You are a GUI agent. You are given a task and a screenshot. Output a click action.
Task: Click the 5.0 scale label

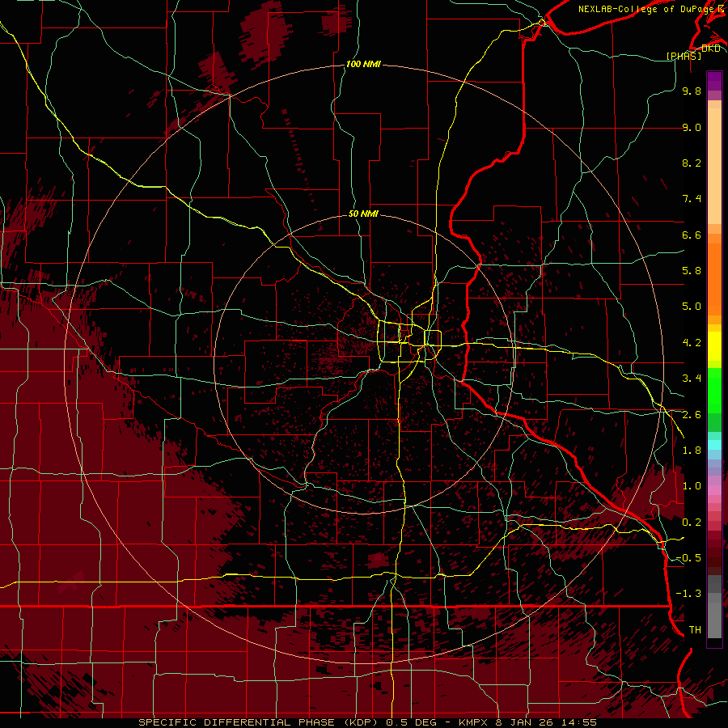tap(692, 307)
